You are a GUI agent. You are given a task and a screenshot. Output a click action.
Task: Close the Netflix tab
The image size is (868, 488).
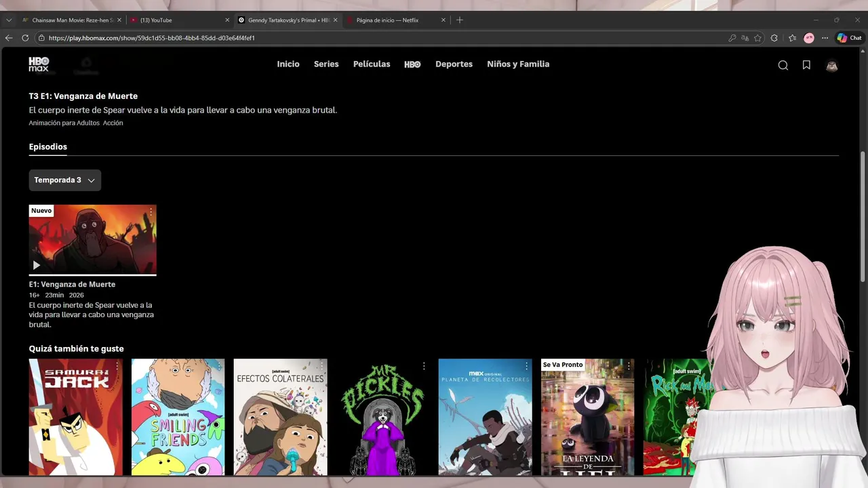(x=443, y=20)
